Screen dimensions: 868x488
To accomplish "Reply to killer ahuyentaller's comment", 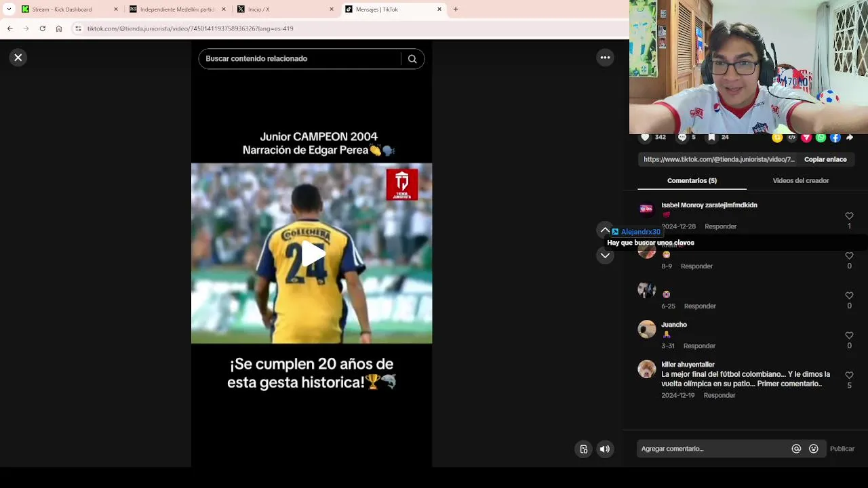I will (x=719, y=395).
